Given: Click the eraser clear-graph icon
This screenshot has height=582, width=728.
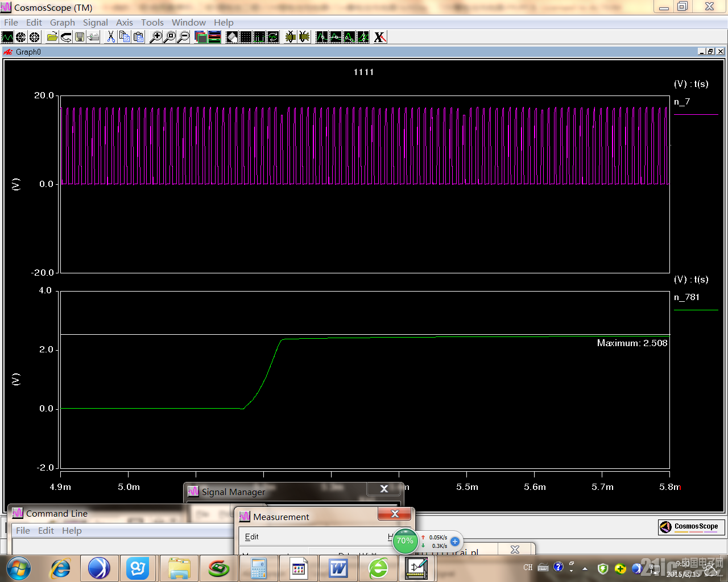Looking at the screenshot, I should [x=232, y=37].
